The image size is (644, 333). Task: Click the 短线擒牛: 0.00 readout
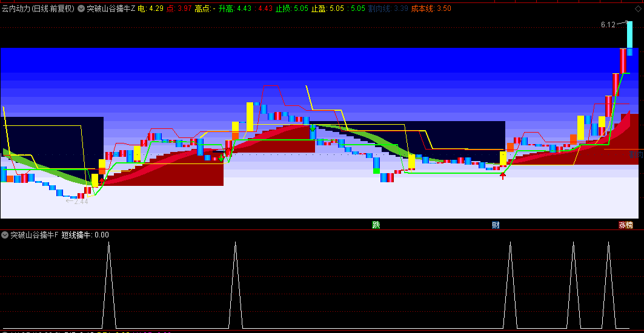85,235
